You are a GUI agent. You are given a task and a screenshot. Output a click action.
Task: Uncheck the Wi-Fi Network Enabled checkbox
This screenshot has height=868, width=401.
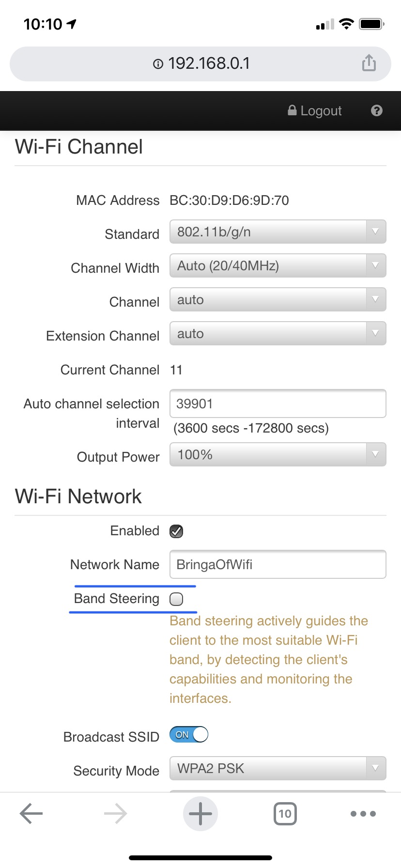point(176,531)
